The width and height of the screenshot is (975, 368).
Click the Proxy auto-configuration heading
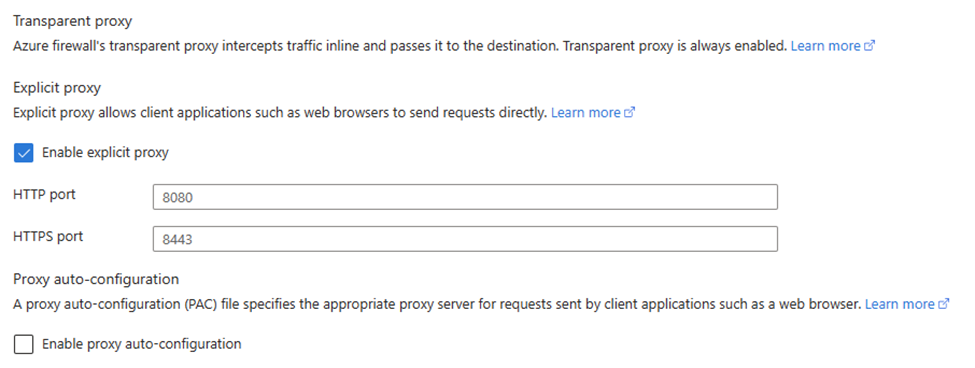(96, 279)
